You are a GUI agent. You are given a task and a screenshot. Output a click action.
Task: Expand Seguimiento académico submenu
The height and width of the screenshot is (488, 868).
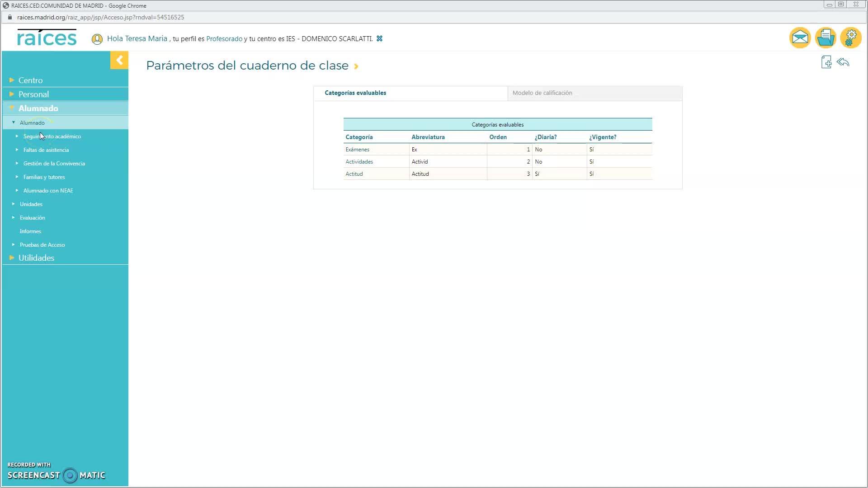click(x=52, y=136)
